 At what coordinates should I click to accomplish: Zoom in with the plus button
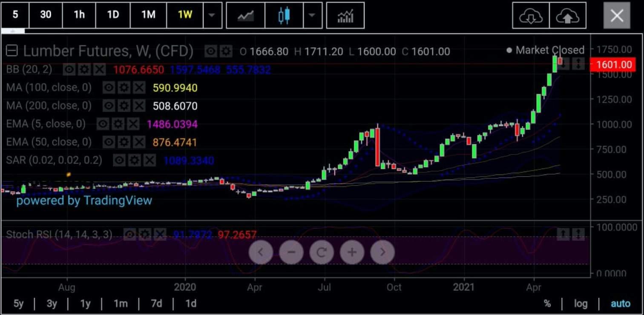coord(352,252)
